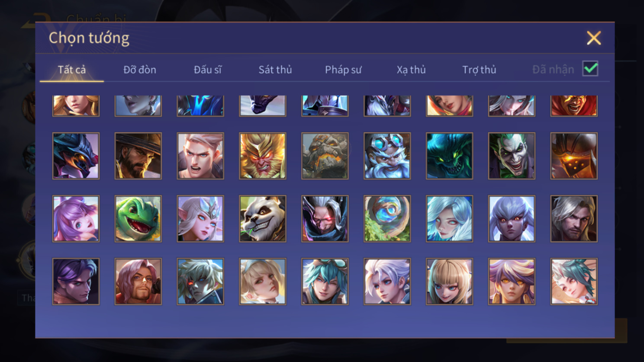This screenshot has width=644, height=362.
Task: Select the cowboy hat bearded hero
Action: (x=138, y=156)
